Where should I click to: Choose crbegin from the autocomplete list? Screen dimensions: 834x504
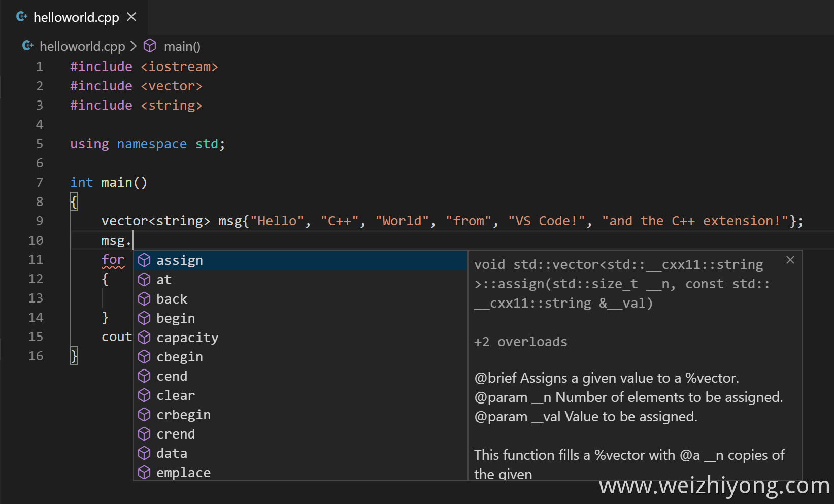pos(301,415)
